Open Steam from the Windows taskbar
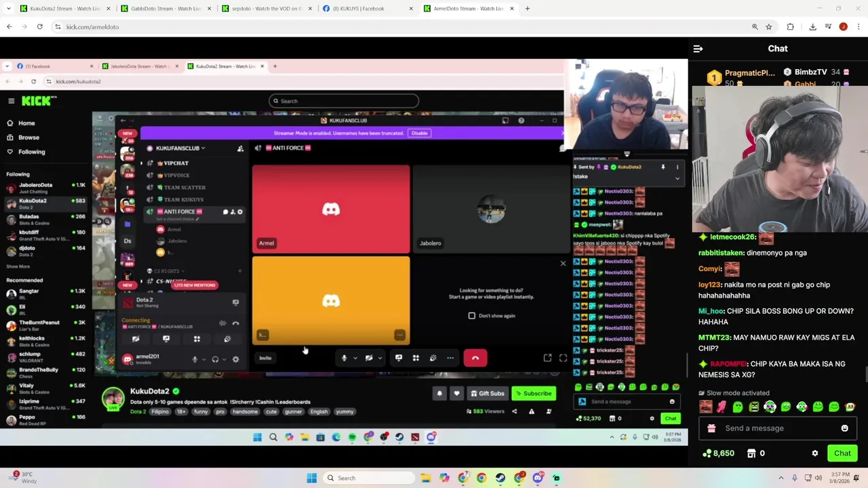 click(x=500, y=478)
